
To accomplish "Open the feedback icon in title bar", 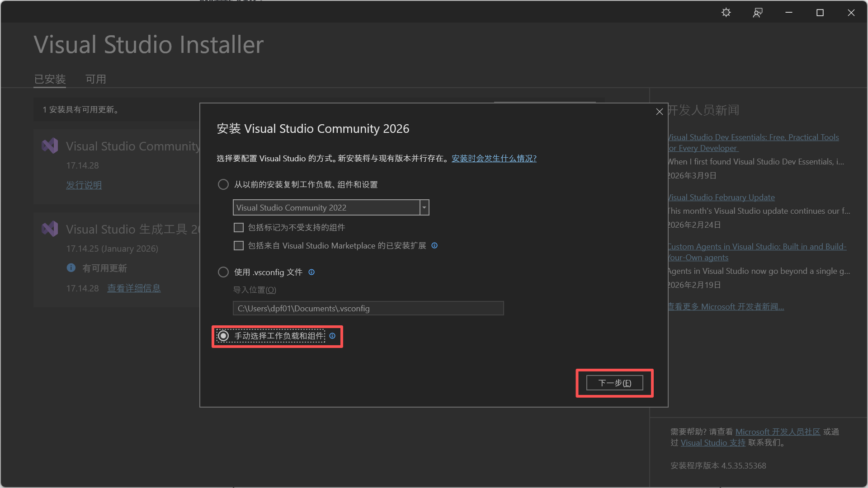I will (x=758, y=13).
